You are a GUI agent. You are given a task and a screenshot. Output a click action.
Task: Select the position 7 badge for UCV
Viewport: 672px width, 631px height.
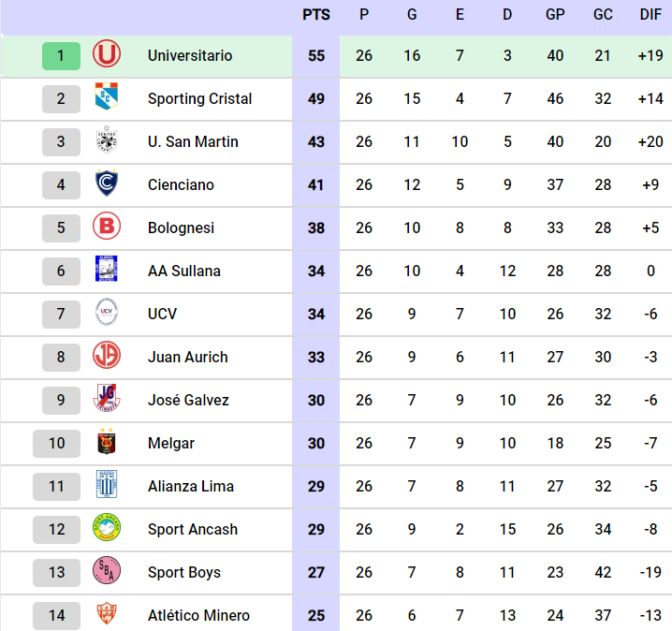coord(61,314)
